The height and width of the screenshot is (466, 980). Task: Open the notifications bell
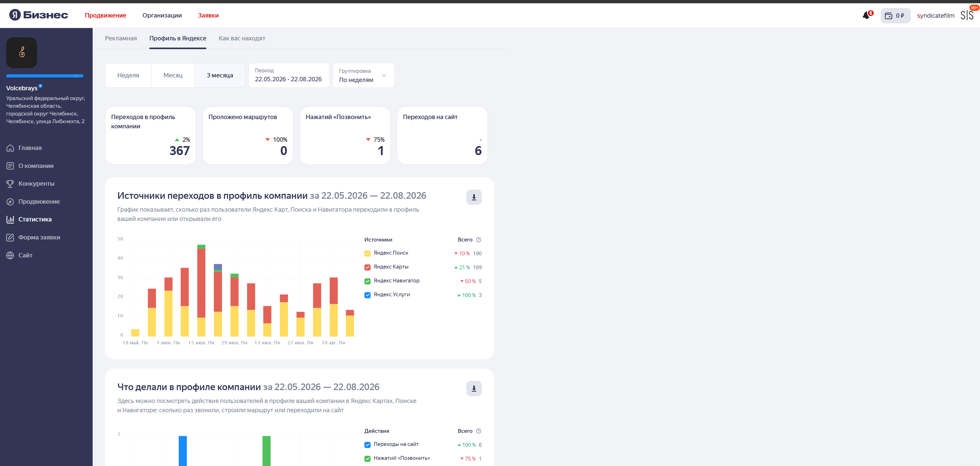[866, 16]
